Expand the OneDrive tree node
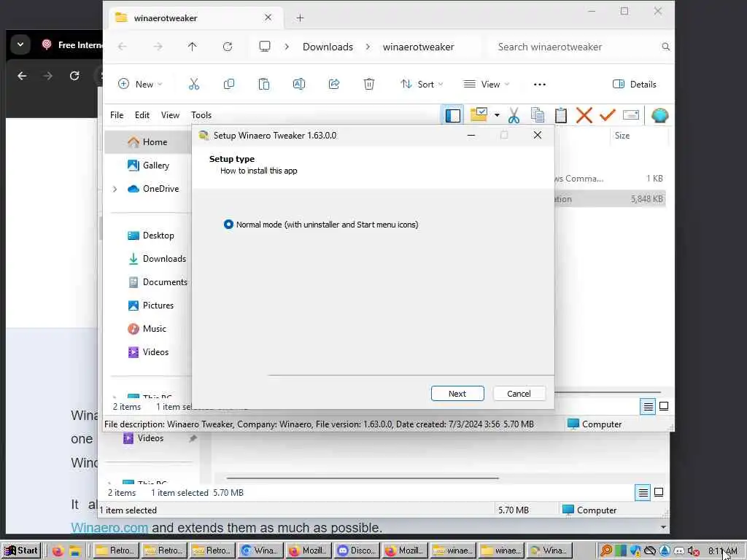 point(115,189)
